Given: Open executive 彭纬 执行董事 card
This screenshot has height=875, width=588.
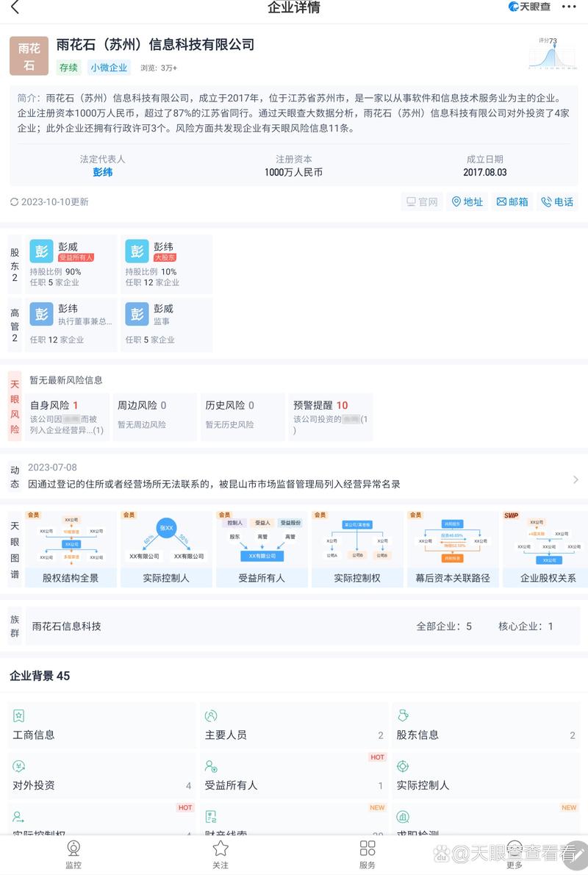Looking at the screenshot, I should pos(71,324).
